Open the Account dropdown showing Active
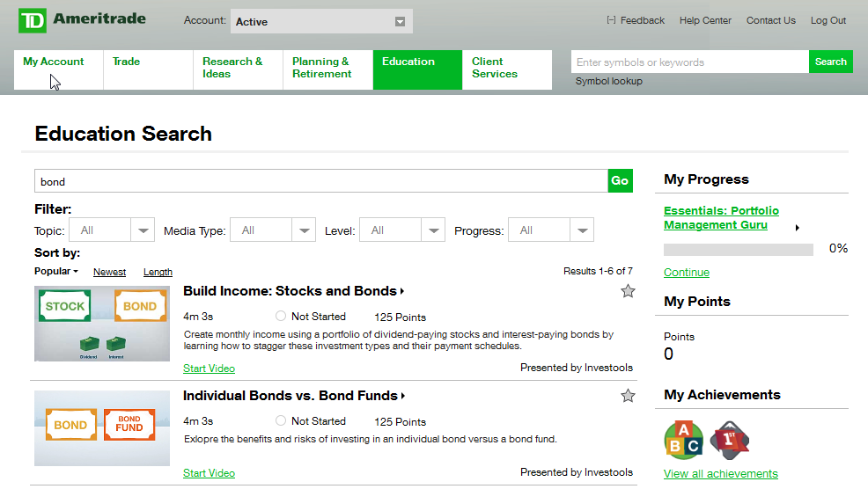This screenshot has width=868, height=489. point(321,21)
